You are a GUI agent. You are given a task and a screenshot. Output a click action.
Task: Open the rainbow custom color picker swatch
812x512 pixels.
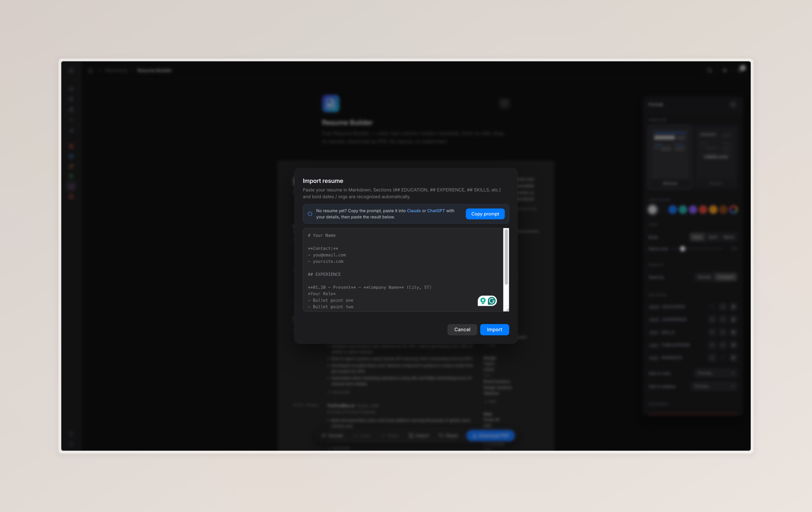coord(733,210)
